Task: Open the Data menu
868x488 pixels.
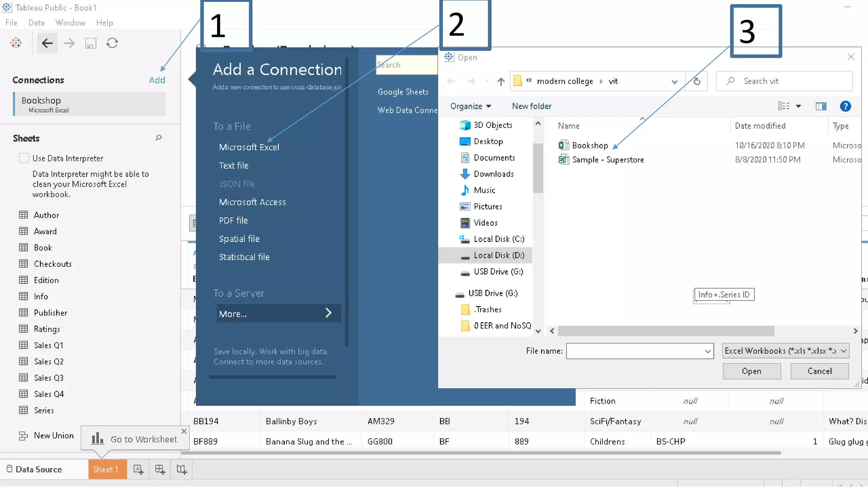Action: pos(36,23)
